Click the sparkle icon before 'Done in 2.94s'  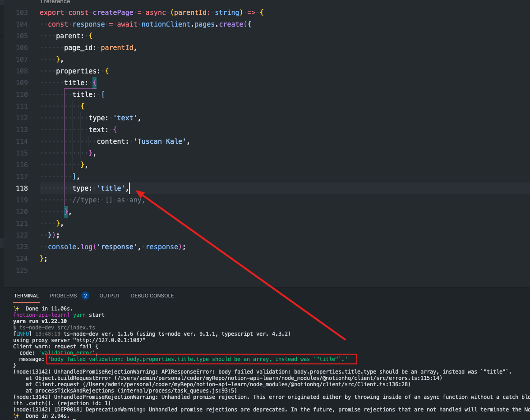click(x=15, y=415)
